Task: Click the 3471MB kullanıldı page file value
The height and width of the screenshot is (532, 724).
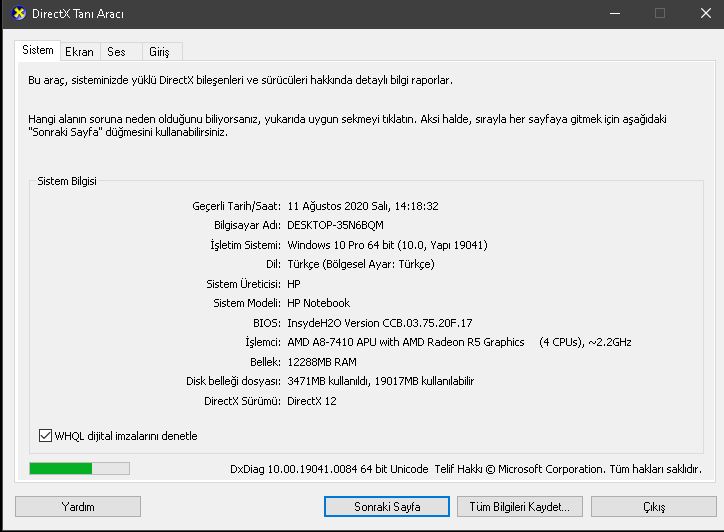Action: 380,381
